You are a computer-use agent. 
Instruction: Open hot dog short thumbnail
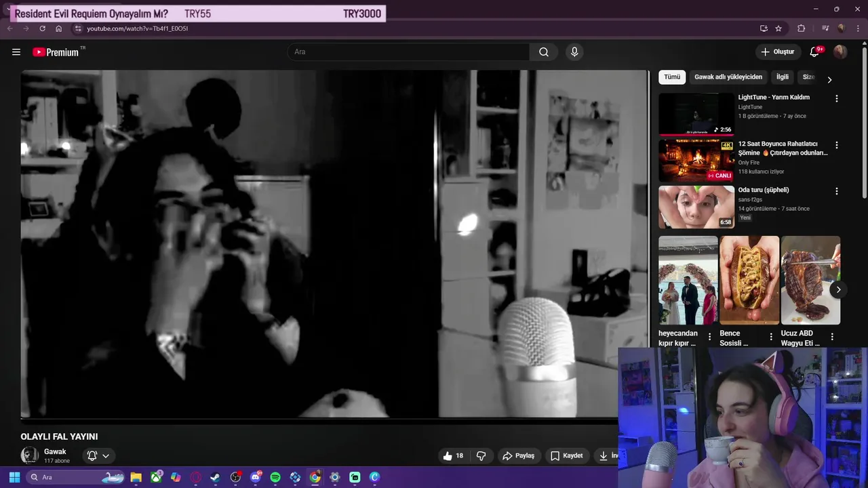[749, 281]
